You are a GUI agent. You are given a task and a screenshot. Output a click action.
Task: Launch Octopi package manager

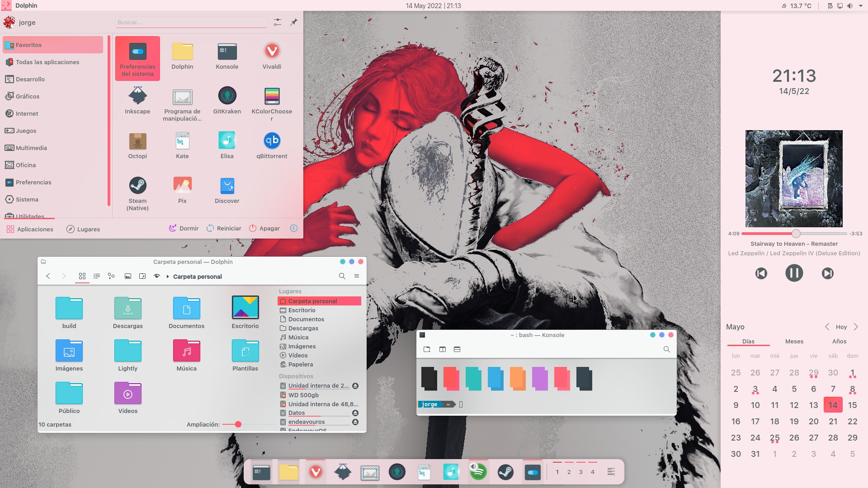pyautogui.click(x=137, y=146)
